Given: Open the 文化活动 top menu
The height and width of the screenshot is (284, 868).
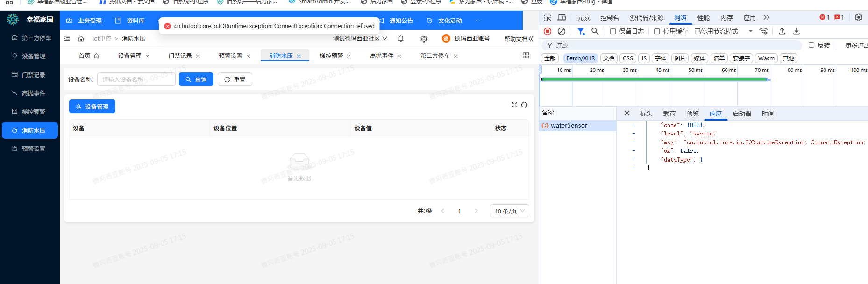Looking at the screenshot, I should pyautogui.click(x=444, y=21).
